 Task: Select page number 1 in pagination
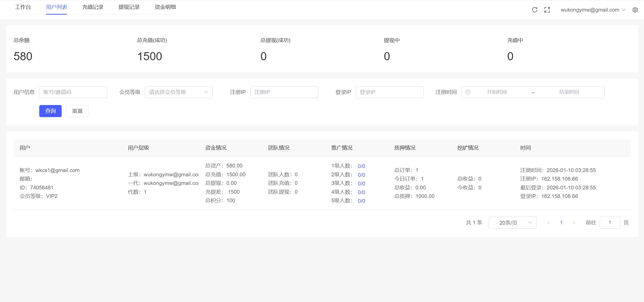[561, 223]
